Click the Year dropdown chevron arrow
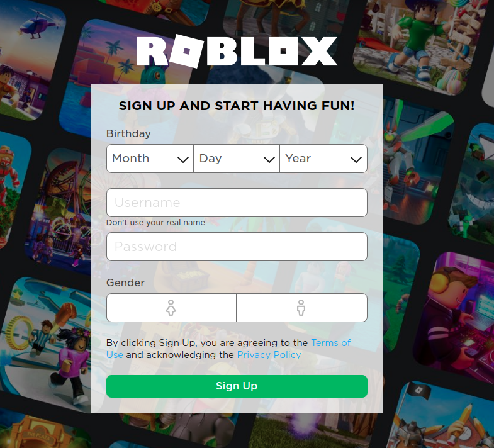Screen dimensions: 494x448 pyautogui.click(x=356, y=160)
